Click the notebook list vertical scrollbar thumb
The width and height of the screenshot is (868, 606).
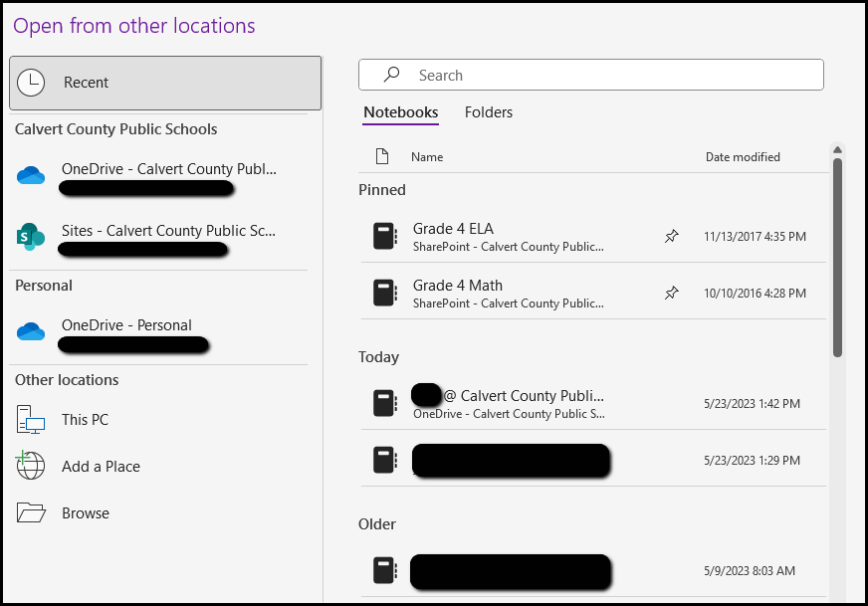coord(837,258)
